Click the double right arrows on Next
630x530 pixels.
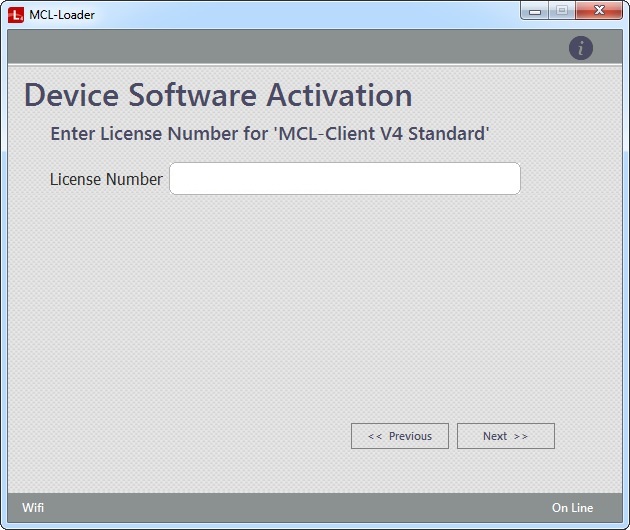(x=521, y=436)
